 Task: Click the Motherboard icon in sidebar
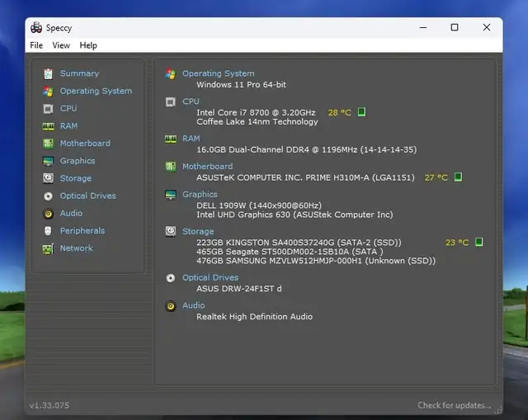pyautogui.click(x=48, y=144)
